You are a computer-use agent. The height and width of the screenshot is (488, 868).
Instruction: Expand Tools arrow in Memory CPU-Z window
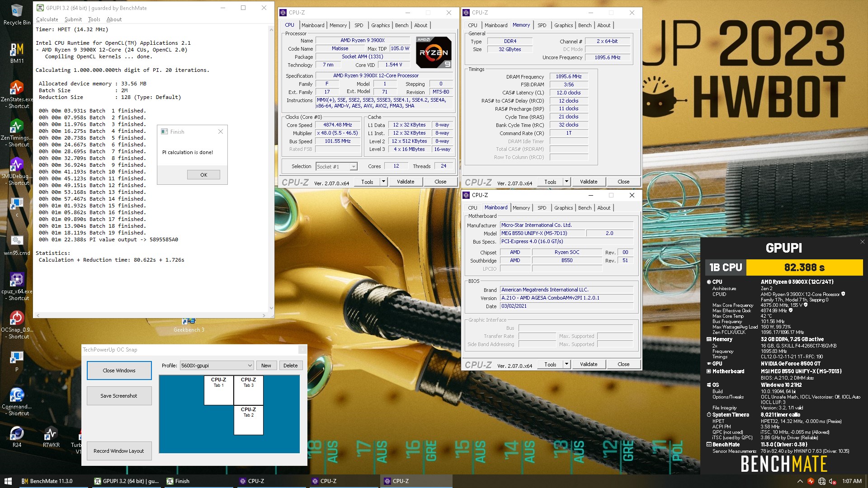pos(566,182)
